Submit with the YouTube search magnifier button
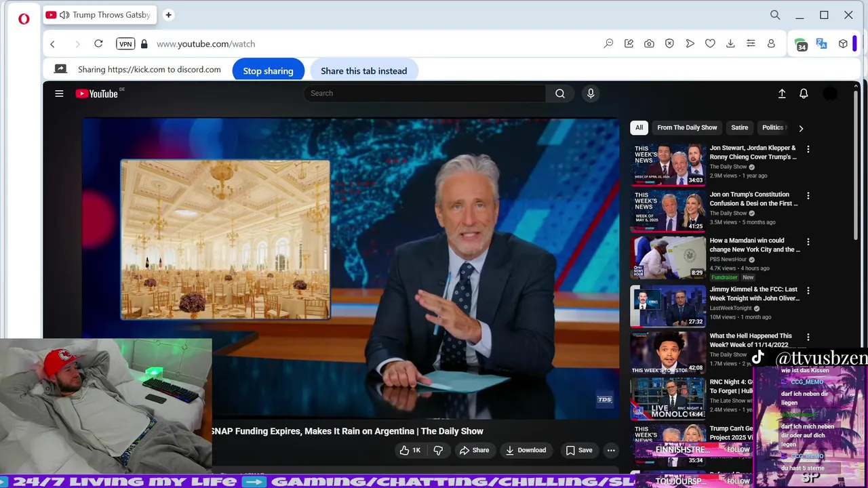 (x=560, y=94)
